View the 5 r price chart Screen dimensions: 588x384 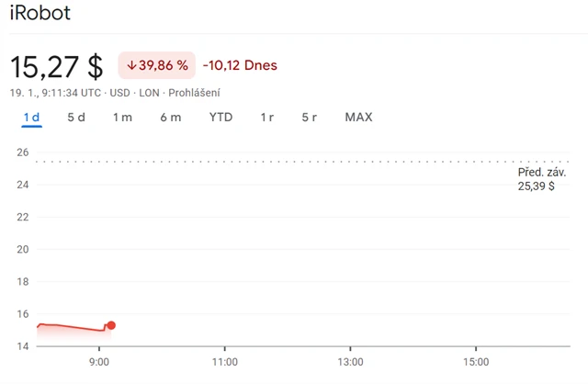click(310, 117)
